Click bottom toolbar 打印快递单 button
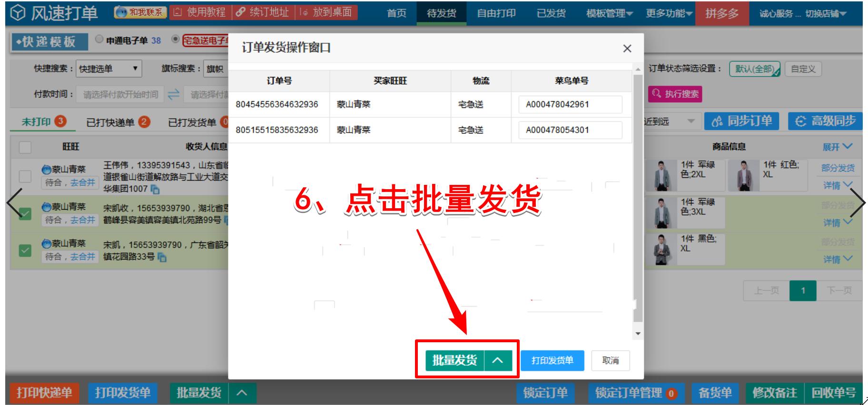This screenshot has height=405, width=868. click(44, 393)
